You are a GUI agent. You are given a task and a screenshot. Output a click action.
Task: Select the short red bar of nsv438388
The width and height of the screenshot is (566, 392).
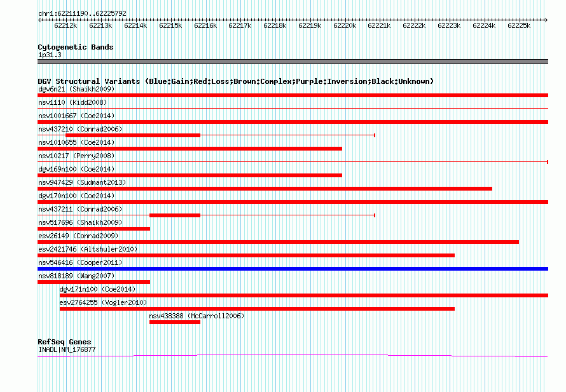pyautogui.click(x=175, y=322)
